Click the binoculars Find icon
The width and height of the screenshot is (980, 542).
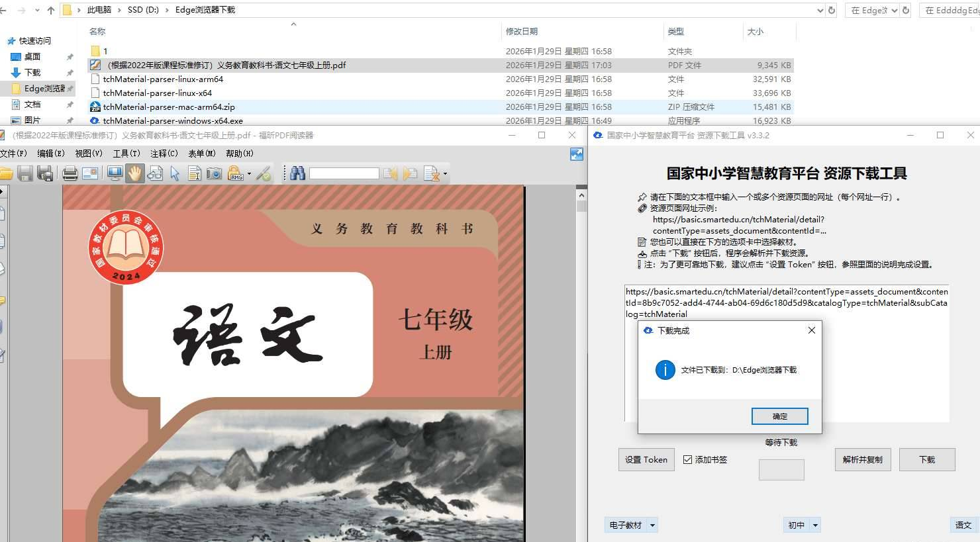[297, 173]
